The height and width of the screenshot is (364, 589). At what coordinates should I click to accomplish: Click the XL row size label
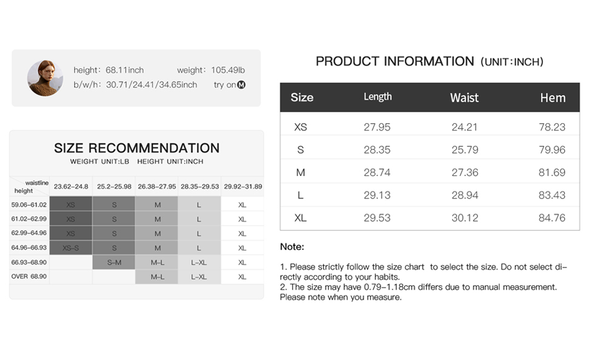point(300,218)
